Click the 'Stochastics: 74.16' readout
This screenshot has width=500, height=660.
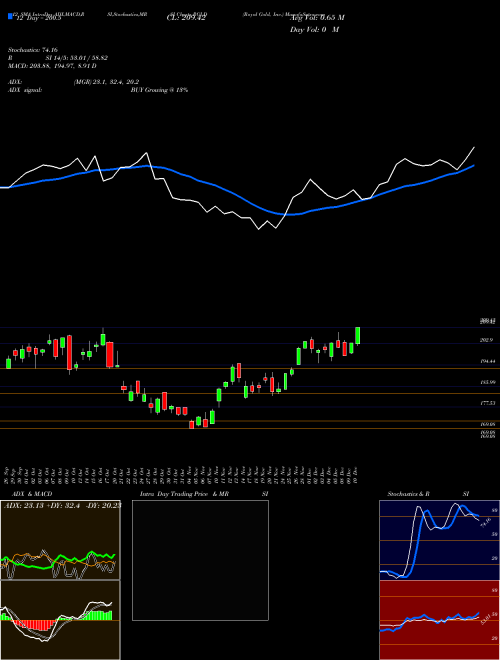coord(32,50)
